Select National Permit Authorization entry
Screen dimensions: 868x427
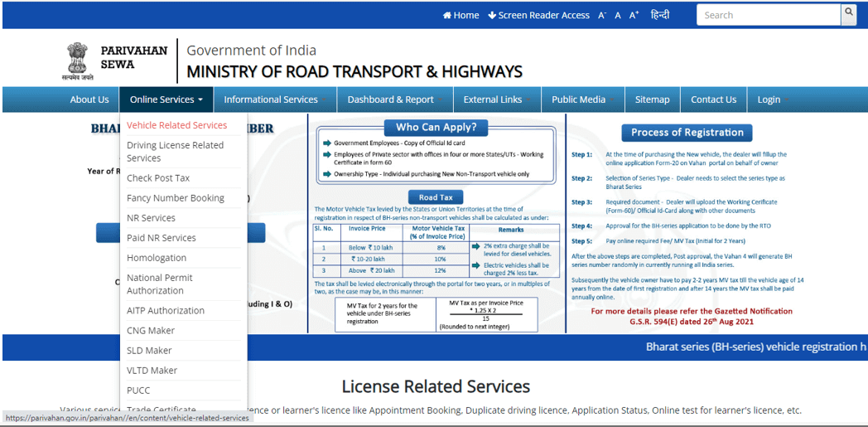click(x=159, y=284)
